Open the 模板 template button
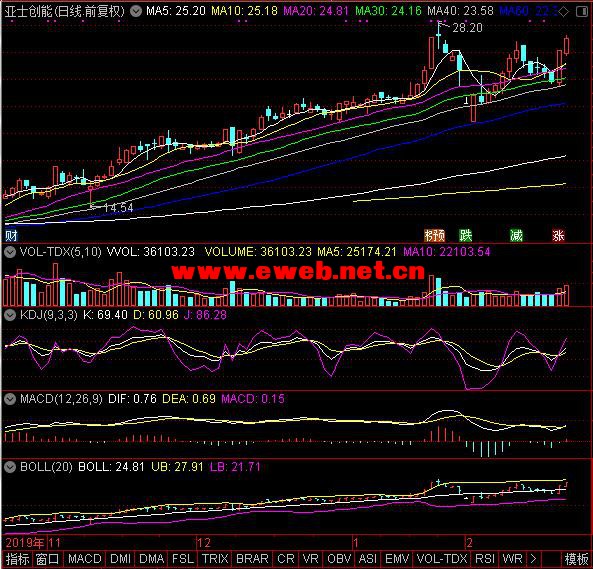Screen dimensions: 593x569 tap(576, 559)
